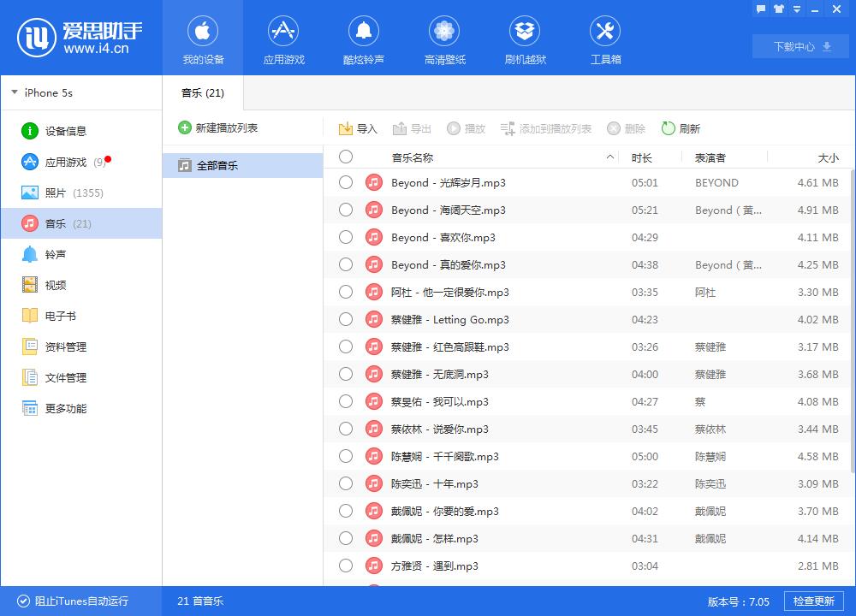The image size is (856, 616).
Task: Open the 工具箱 toolbox section
Action: click(605, 38)
